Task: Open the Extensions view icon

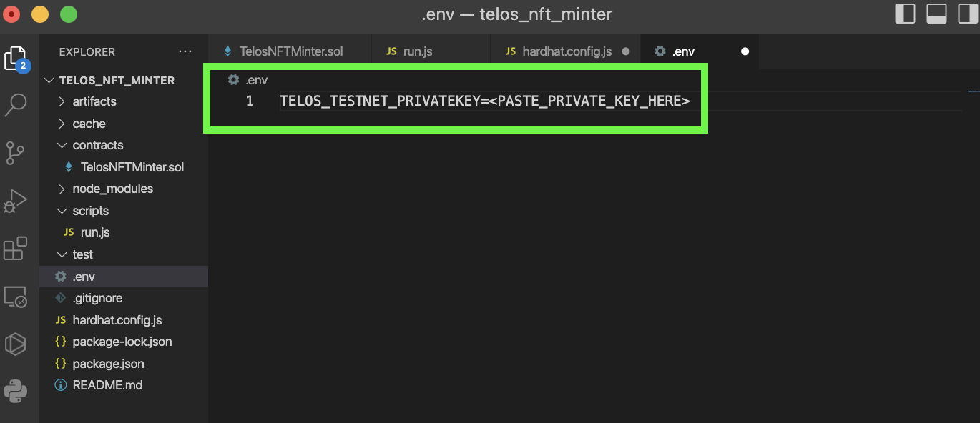Action: [16, 249]
